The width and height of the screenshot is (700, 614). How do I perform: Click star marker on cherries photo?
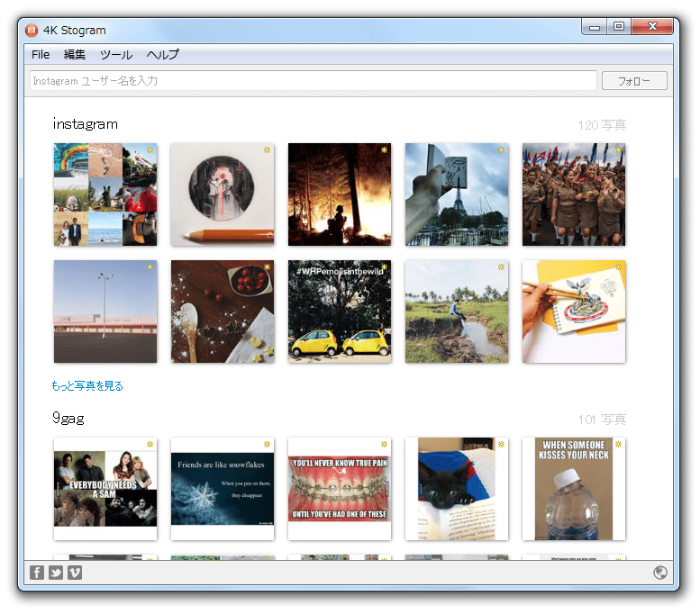267,266
